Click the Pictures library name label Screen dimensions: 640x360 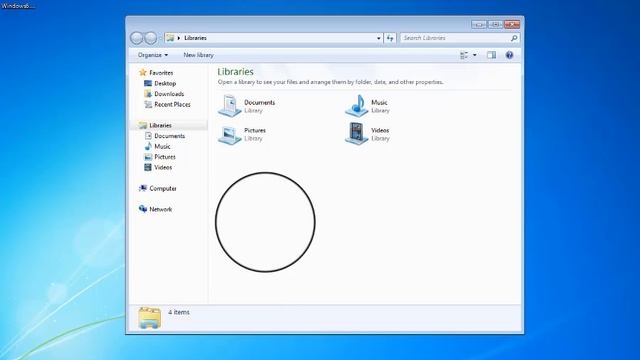click(255, 130)
